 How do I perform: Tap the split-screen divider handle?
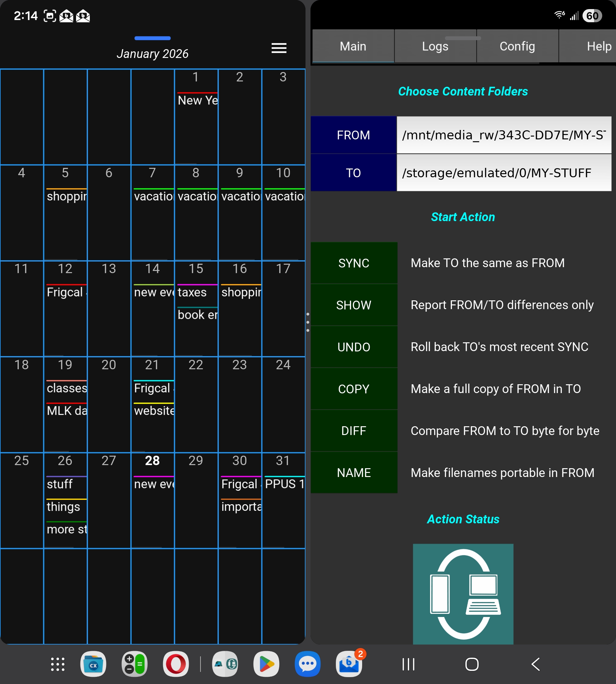tap(308, 322)
